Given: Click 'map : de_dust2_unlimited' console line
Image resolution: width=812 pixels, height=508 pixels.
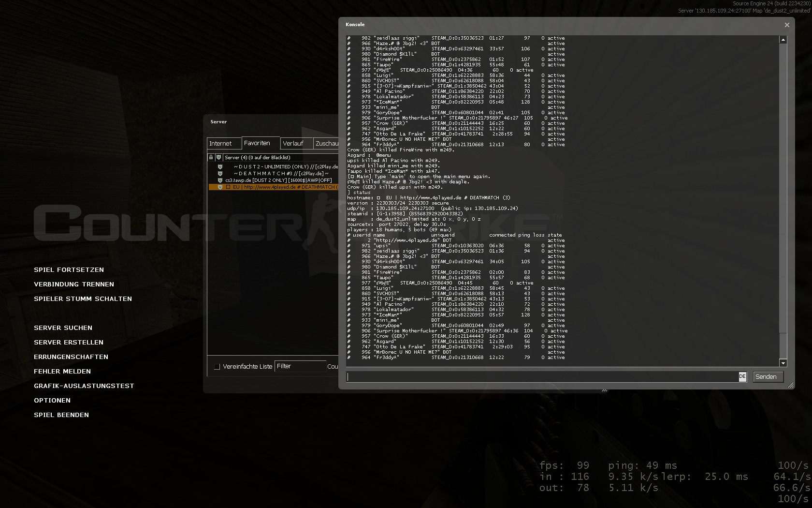Looking at the screenshot, I should pyautogui.click(x=414, y=219).
